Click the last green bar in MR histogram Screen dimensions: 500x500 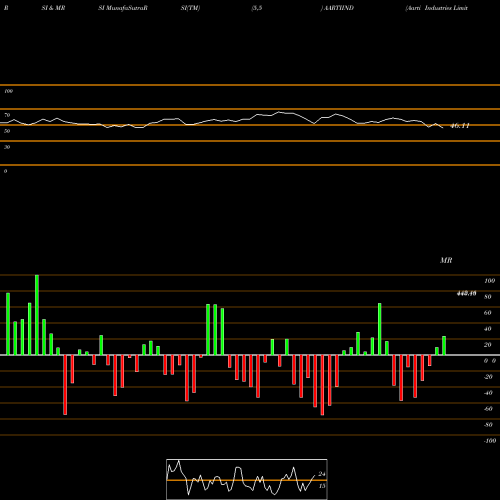444,346
